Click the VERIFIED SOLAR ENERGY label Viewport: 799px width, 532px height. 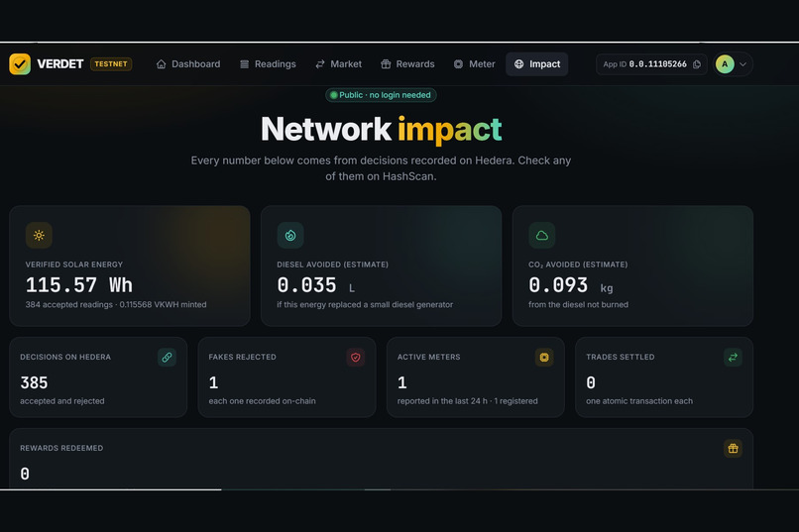(x=74, y=265)
